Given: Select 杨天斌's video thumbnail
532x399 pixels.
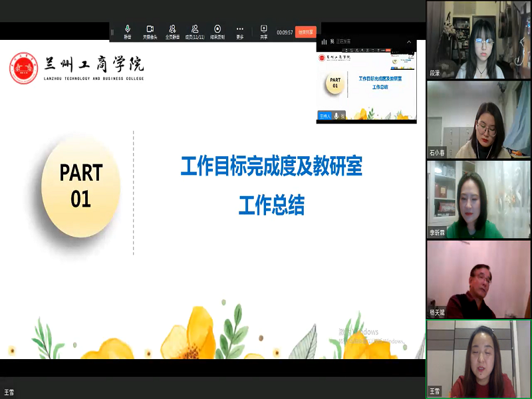Looking at the screenshot, I should 479,279.
